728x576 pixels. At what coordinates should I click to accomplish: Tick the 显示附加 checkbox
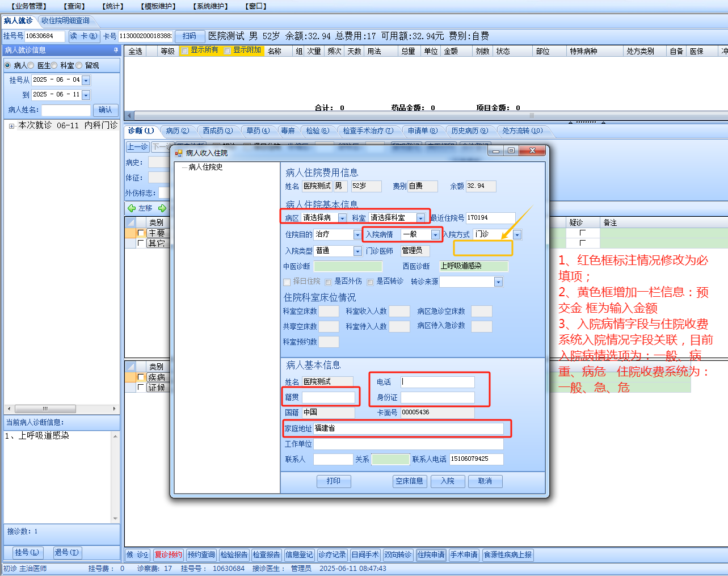(x=227, y=51)
